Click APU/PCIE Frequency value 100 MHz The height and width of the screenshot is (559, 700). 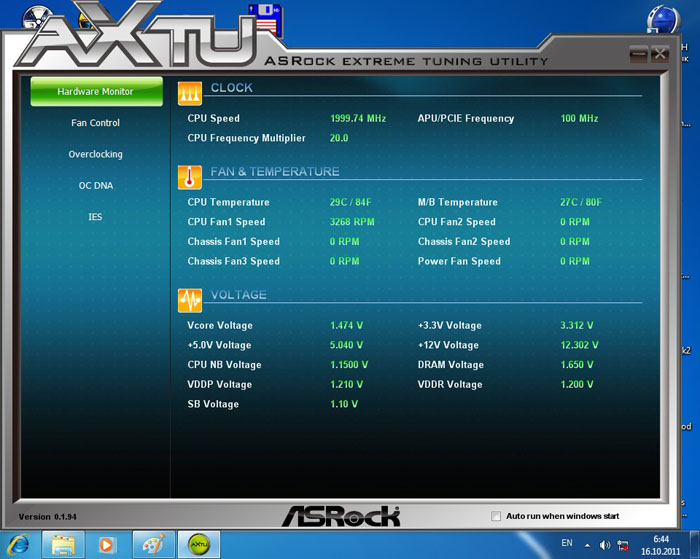pos(579,118)
